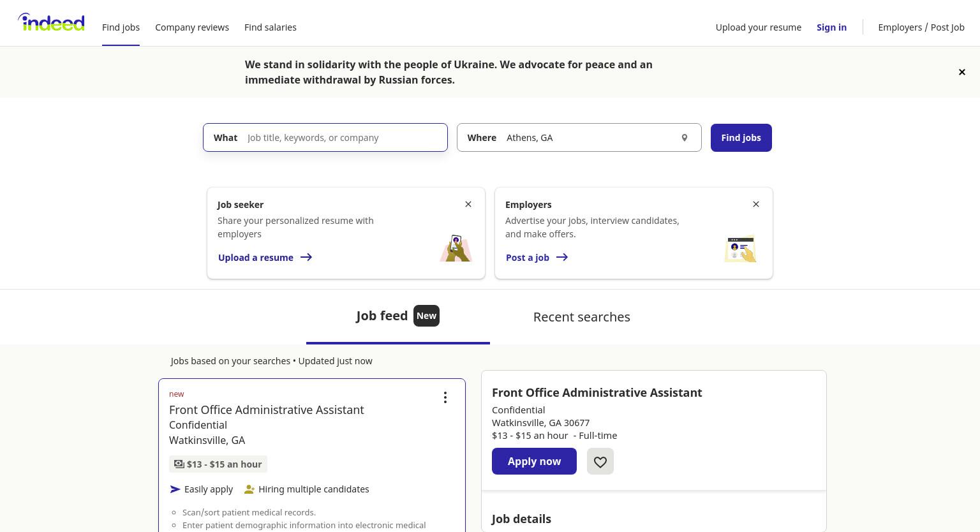Click the Upload a resume arrow icon
This screenshot has width=980, height=532.
[x=306, y=257]
